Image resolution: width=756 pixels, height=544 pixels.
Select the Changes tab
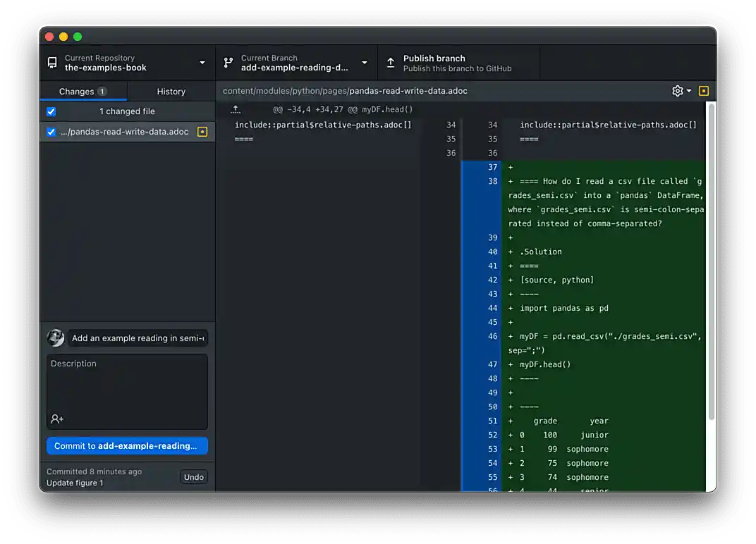click(x=78, y=91)
